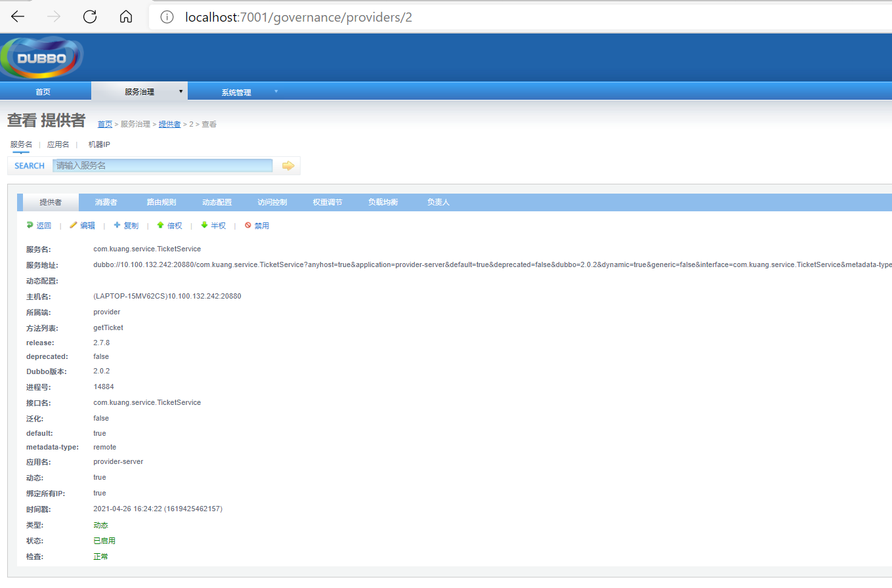
Task: Click the green up-arrow 倍权 icon
Action: [161, 225]
